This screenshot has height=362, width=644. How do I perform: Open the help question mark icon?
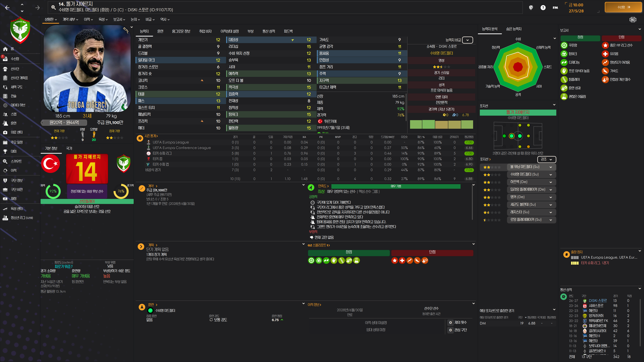point(543,8)
